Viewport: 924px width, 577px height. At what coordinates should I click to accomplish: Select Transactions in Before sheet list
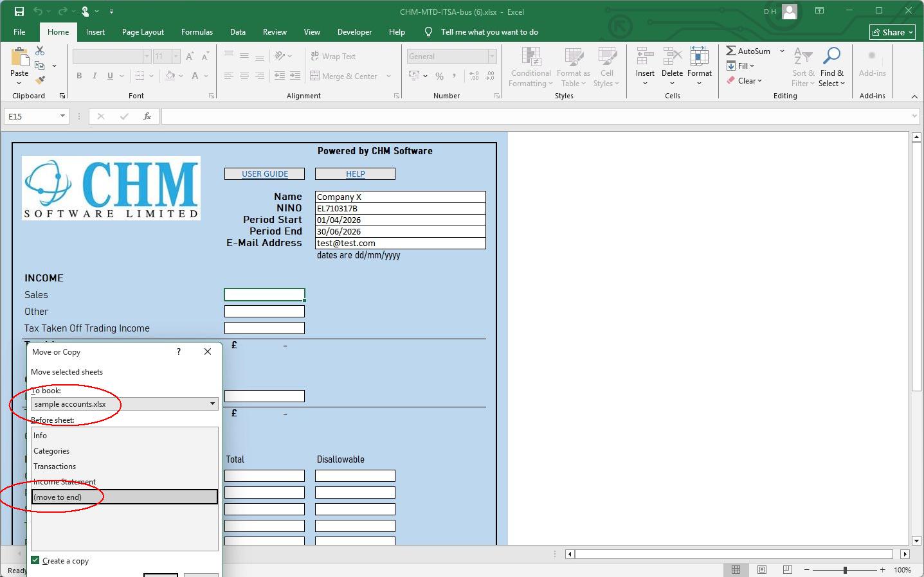click(125, 466)
